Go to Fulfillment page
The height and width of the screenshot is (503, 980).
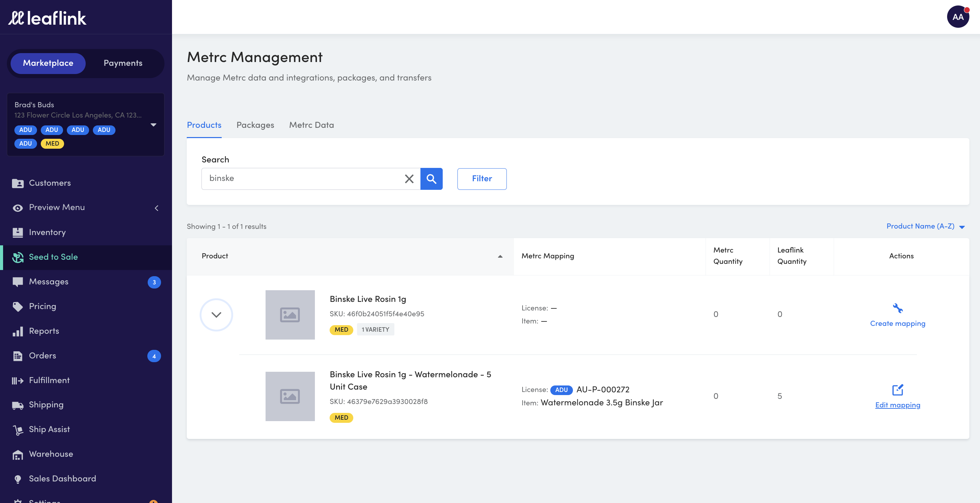(x=49, y=380)
